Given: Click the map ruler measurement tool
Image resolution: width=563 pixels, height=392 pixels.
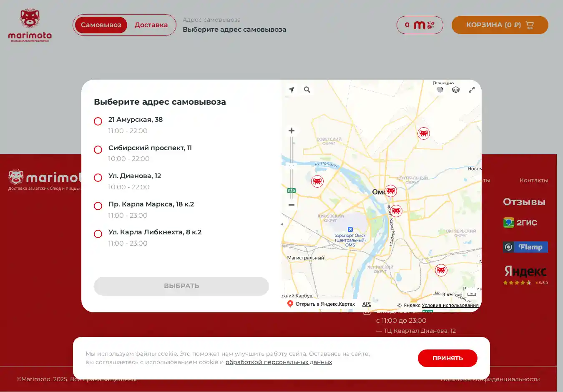Looking at the screenshot, I should (x=471, y=294).
